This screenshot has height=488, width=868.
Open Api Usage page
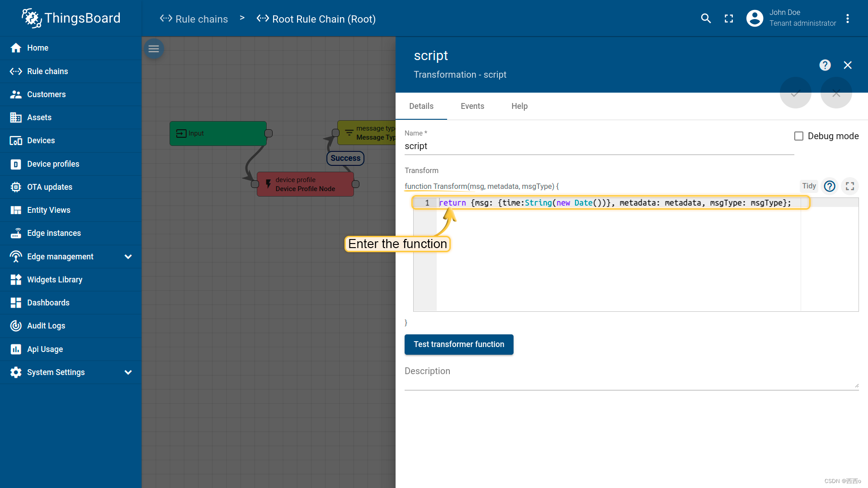(44, 349)
